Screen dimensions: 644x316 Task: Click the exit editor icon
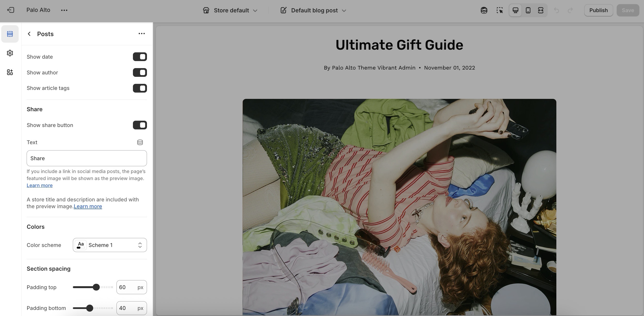(10, 10)
